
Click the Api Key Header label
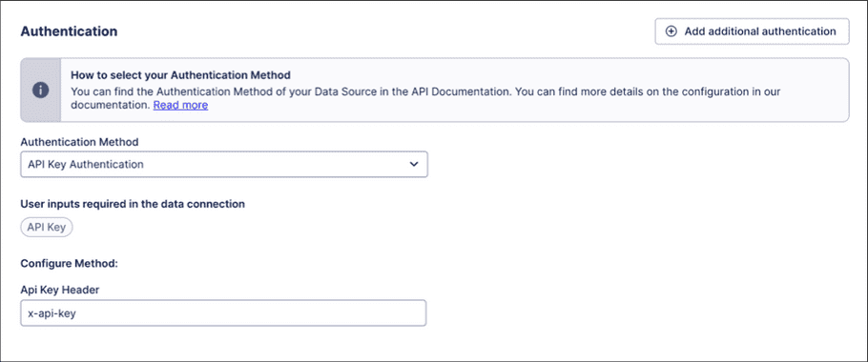tap(60, 291)
